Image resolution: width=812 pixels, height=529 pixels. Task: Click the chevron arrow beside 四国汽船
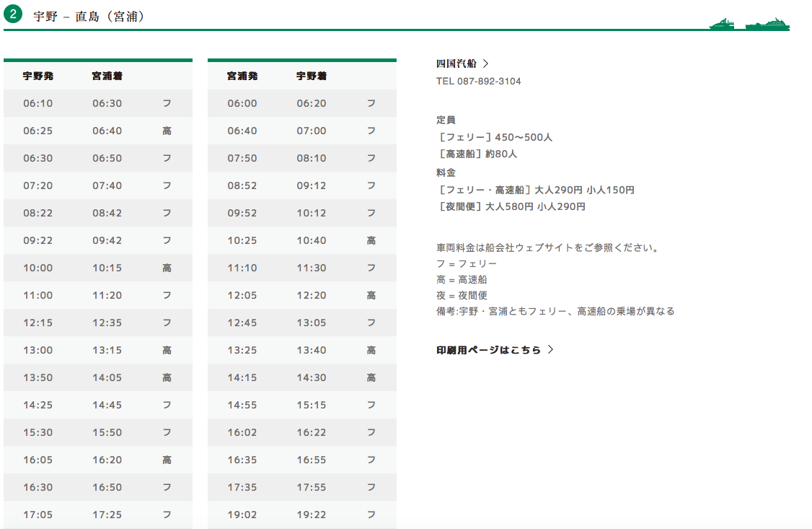[485, 64]
